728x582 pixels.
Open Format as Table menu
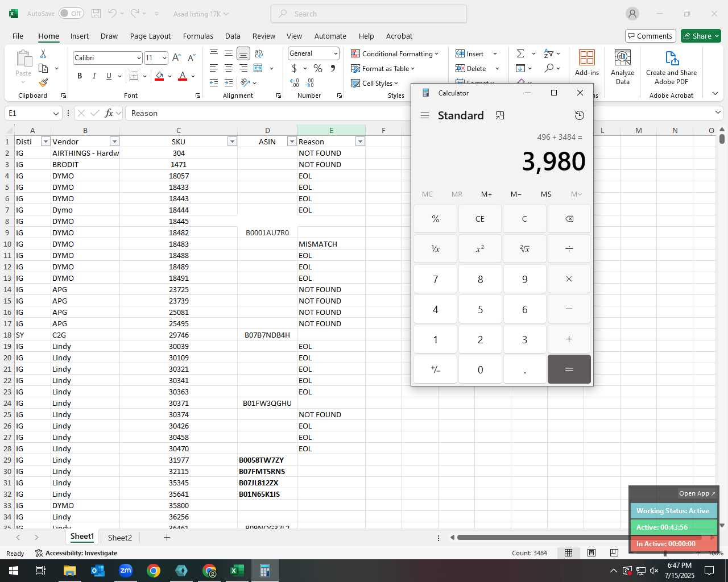coord(383,68)
